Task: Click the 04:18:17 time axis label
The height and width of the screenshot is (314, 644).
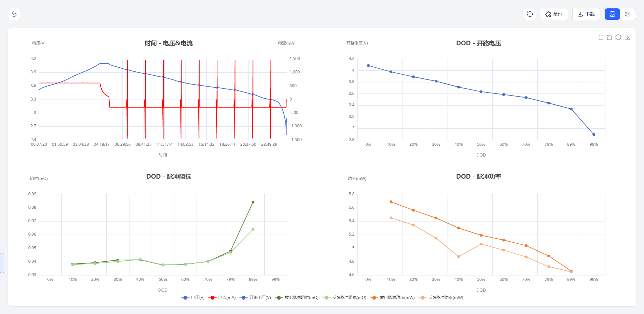Action: [102, 144]
